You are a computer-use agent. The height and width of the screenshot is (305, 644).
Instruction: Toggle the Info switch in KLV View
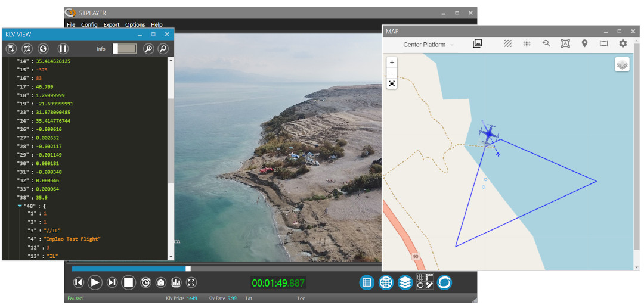point(123,49)
